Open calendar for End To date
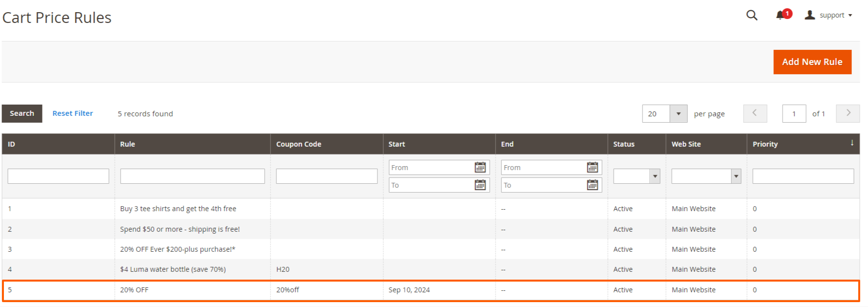 pos(593,185)
